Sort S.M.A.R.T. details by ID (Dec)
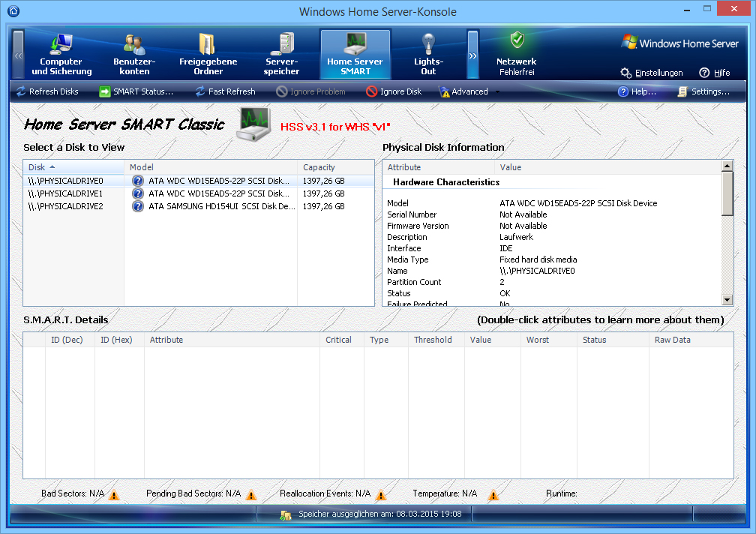 [70, 340]
